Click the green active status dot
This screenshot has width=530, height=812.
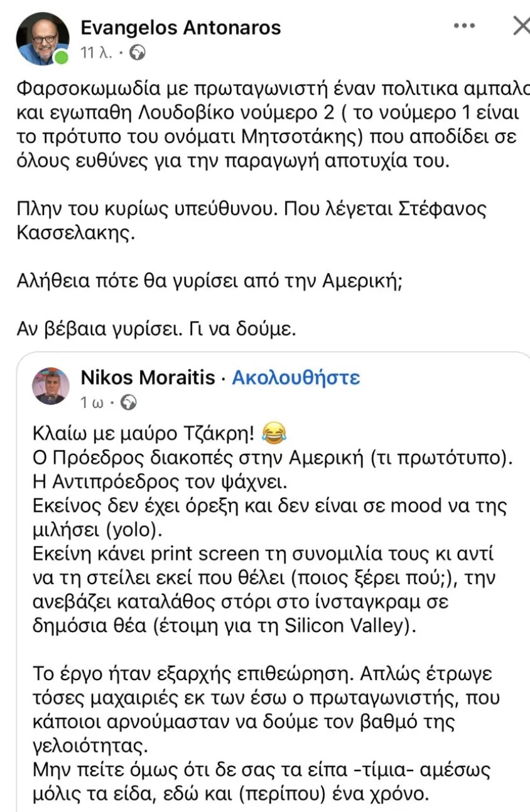pos(62,58)
